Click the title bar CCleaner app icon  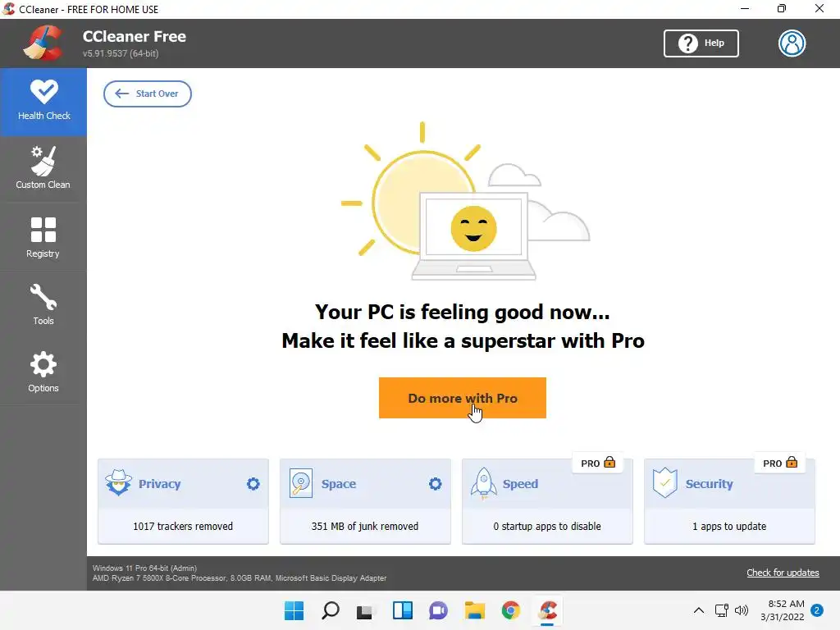point(8,9)
